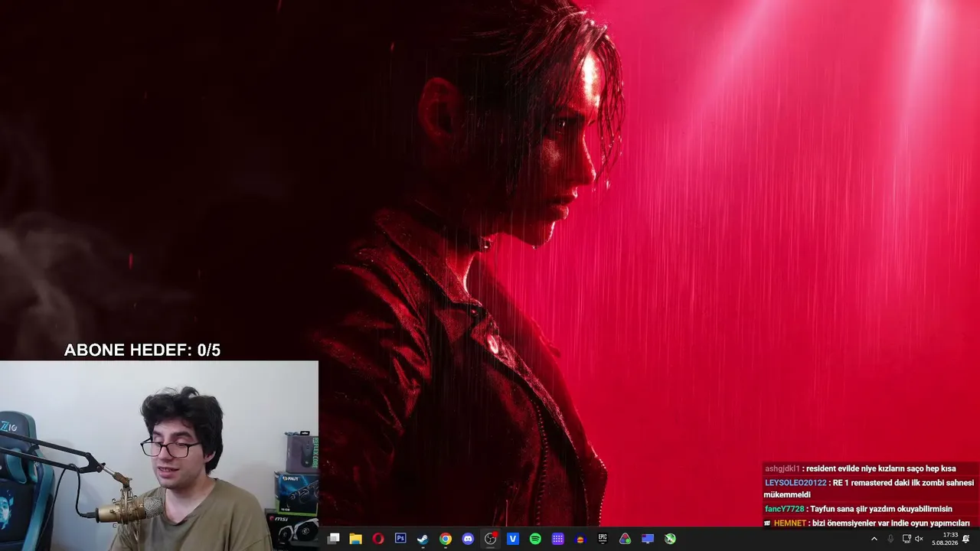Open the headphones app in the taskbar

[580, 539]
